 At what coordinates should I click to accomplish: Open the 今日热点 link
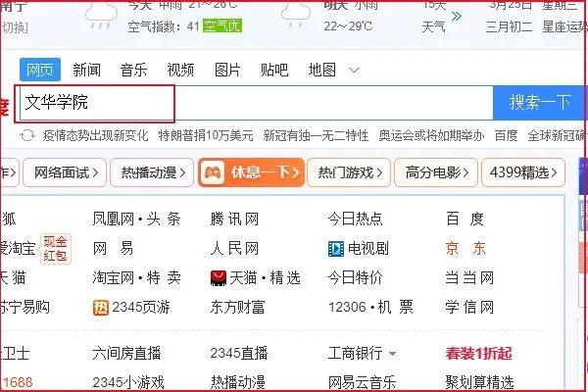click(x=355, y=219)
